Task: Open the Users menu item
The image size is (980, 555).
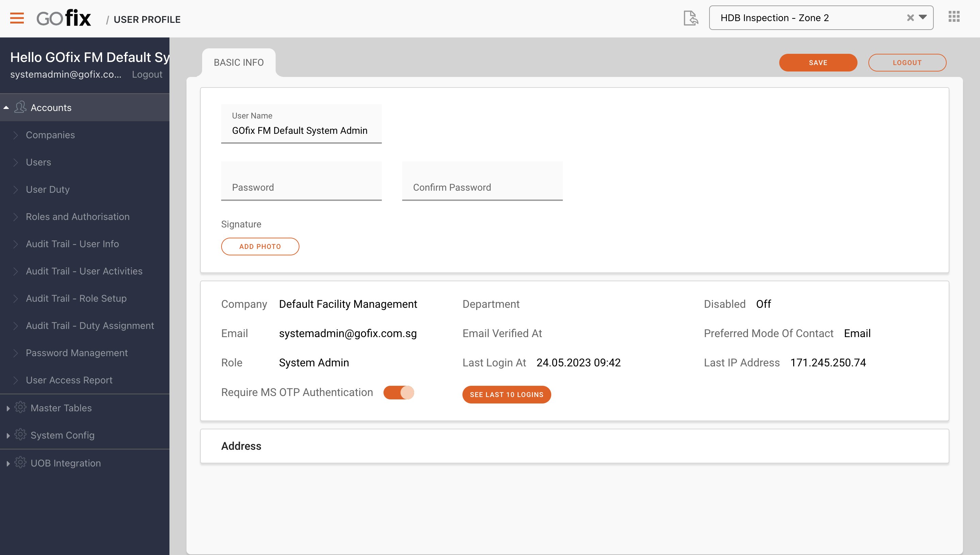Action: [38, 162]
